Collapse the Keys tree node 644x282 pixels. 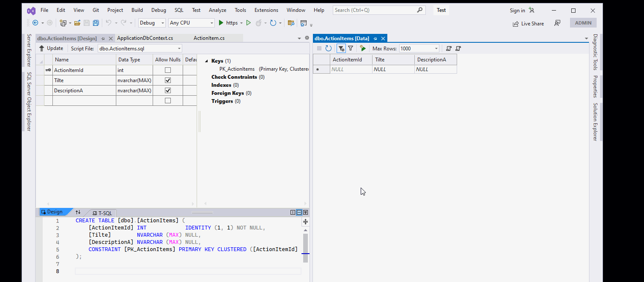(207, 61)
